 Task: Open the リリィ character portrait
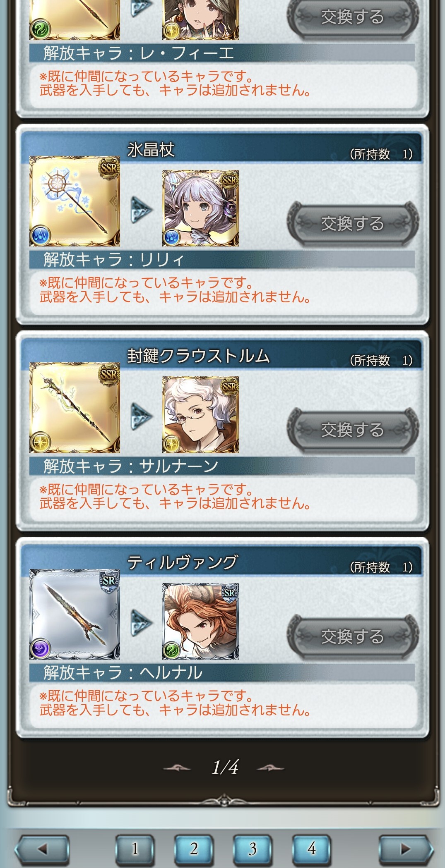click(200, 208)
